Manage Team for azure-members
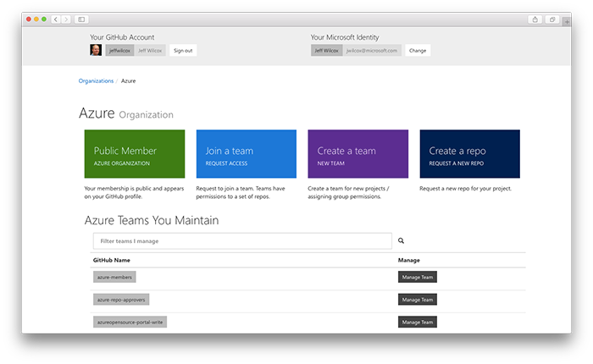593x364 pixels. point(418,277)
